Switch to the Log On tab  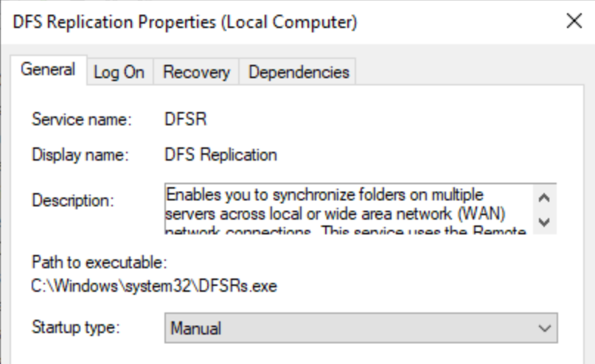[x=119, y=72]
